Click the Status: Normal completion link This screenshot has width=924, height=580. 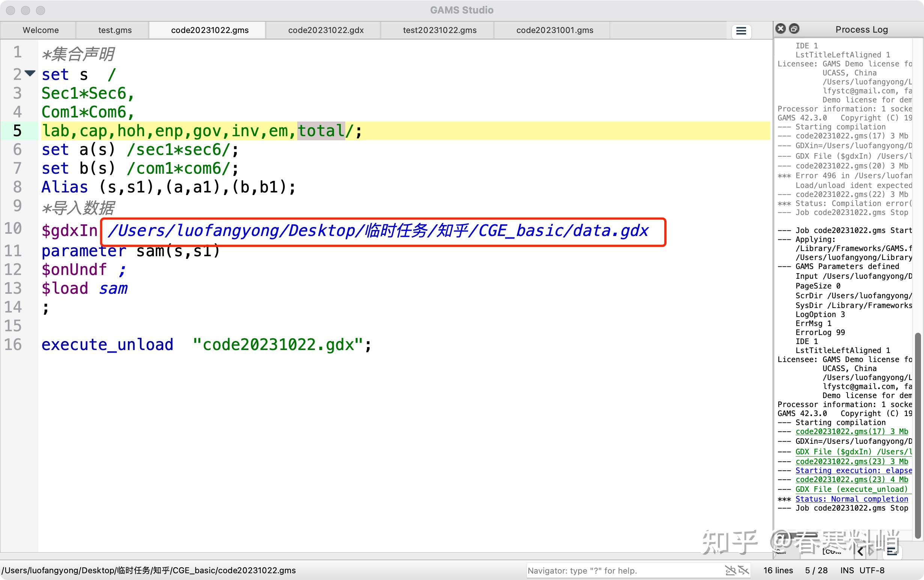click(x=852, y=499)
